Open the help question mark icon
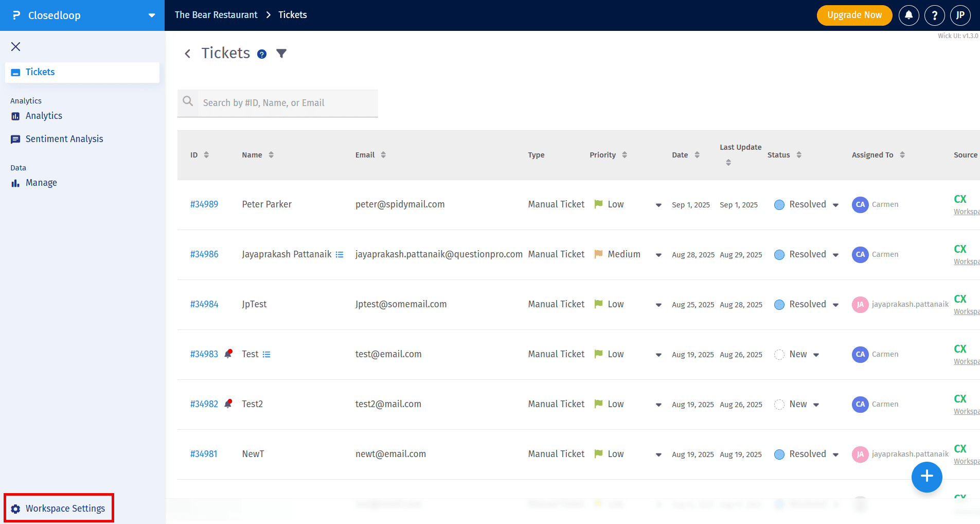980x524 pixels. click(x=934, y=15)
